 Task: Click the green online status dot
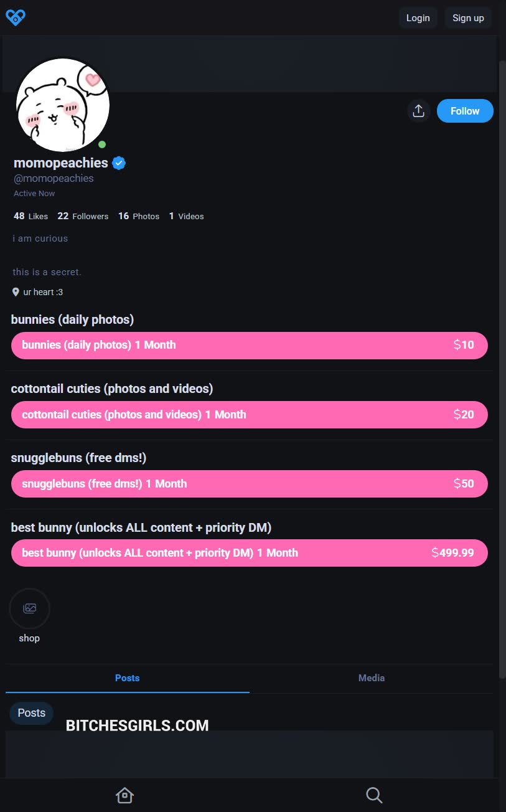[102, 144]
